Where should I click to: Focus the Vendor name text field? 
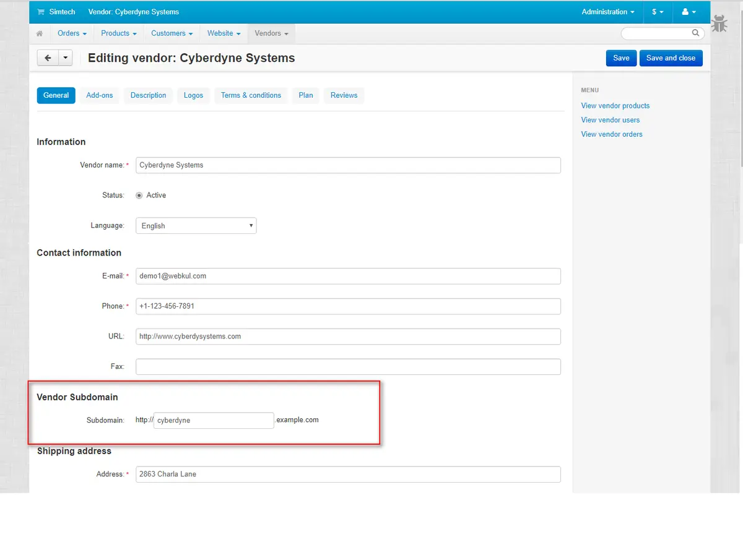point(348,165)
